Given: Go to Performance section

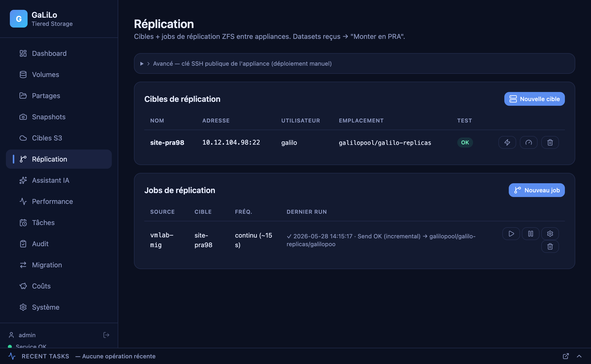Looking at the screenshot, I should tap(59, 201).
